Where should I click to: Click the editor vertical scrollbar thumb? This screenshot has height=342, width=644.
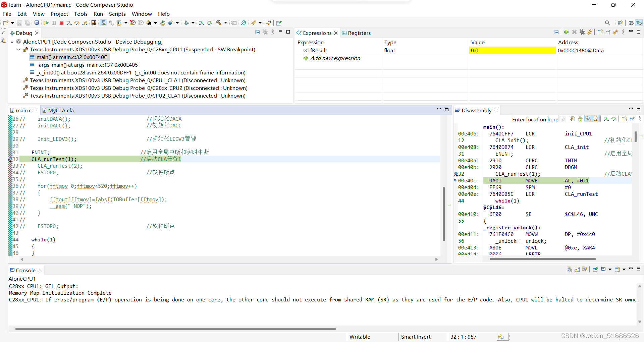(x=444, y=214)
